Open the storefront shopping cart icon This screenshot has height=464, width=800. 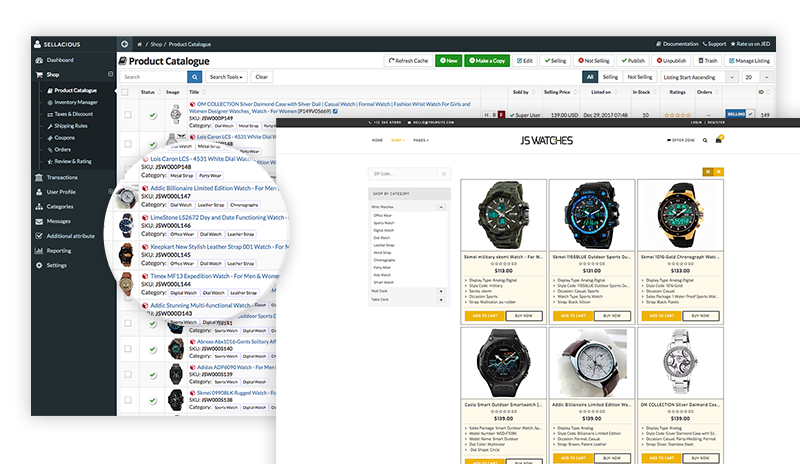tap(718, 139)
